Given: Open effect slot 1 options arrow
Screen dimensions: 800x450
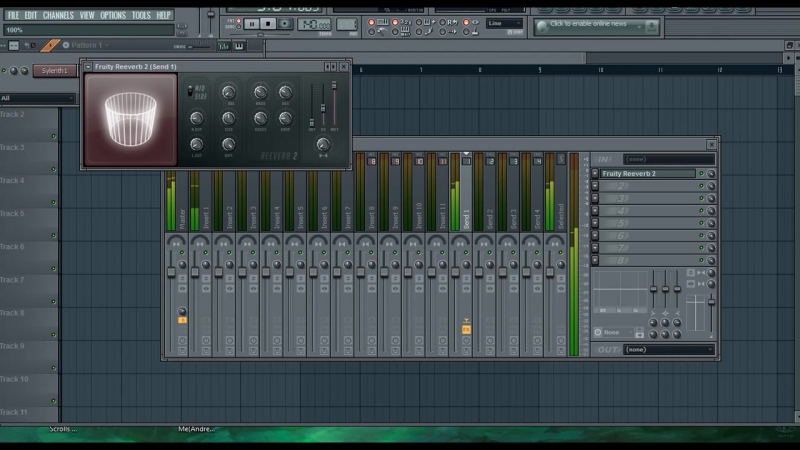Looking at the screenshot, I should [x=595, y=173].
